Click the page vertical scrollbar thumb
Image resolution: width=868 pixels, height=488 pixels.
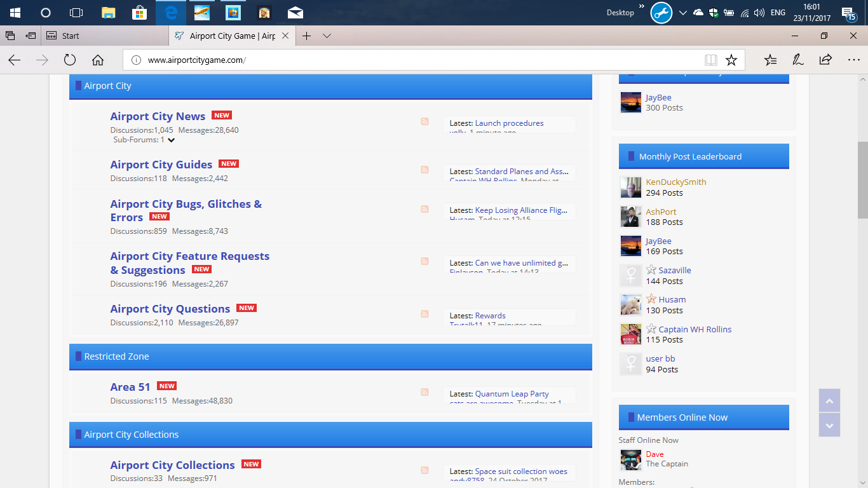[862, 180]
